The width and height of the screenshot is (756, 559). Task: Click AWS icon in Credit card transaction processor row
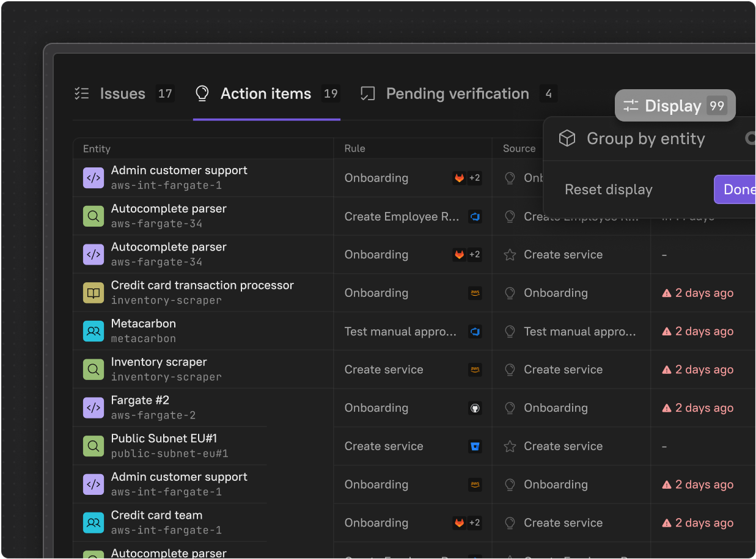[475, 293]
